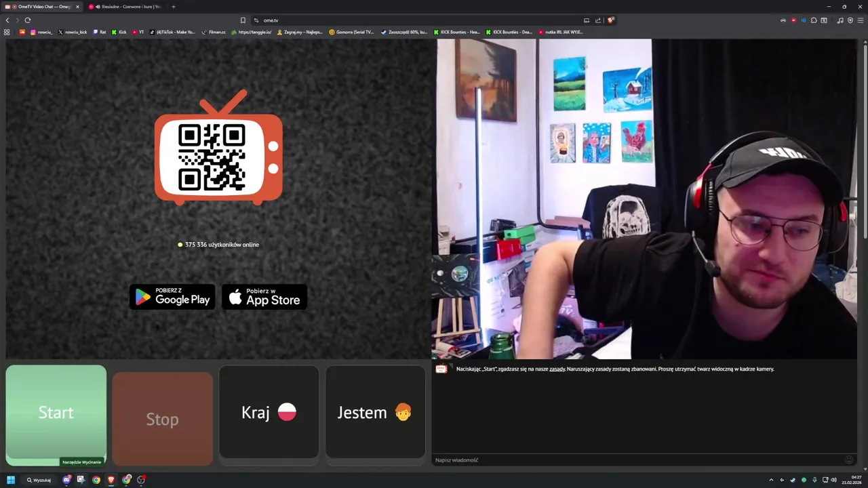Viewport: 868px width, 488px height.
Task: Open the nutka IRL JAK WYJE... bookmark
Action: click(x=561, y=32)
